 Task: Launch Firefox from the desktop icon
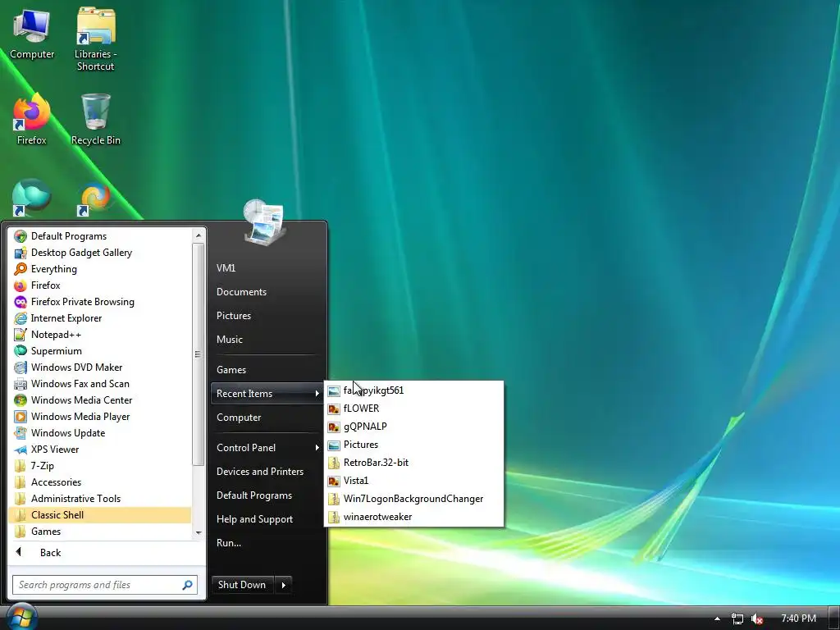[x=32, y=119]
